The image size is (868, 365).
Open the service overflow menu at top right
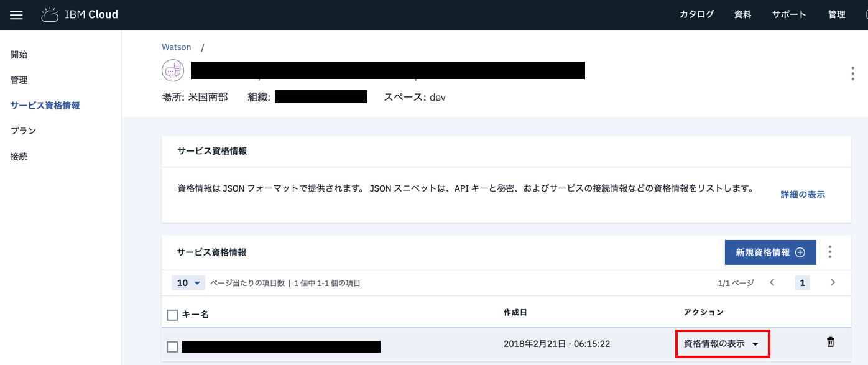point(852,74)
